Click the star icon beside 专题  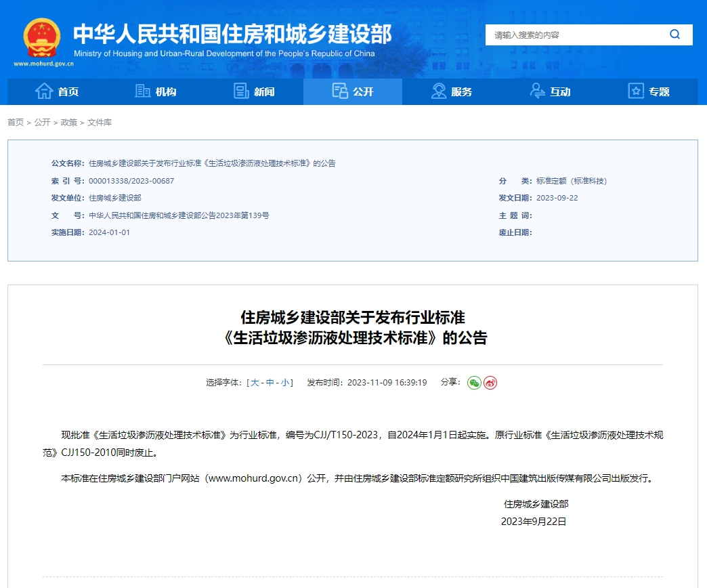636,91
